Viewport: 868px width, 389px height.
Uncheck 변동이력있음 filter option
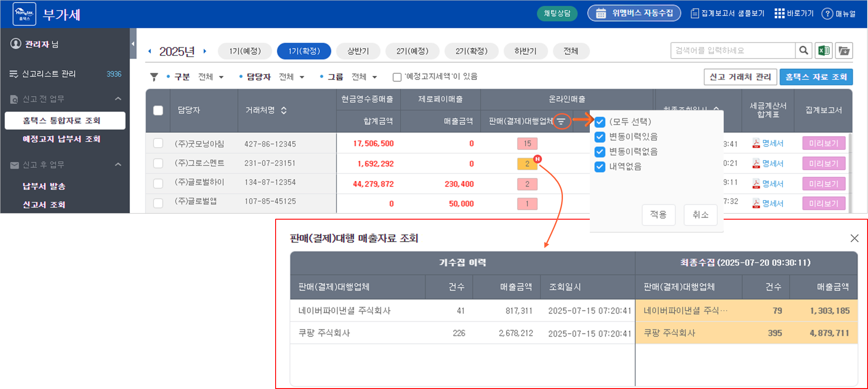pyautogui.click(x=600, y=137)
